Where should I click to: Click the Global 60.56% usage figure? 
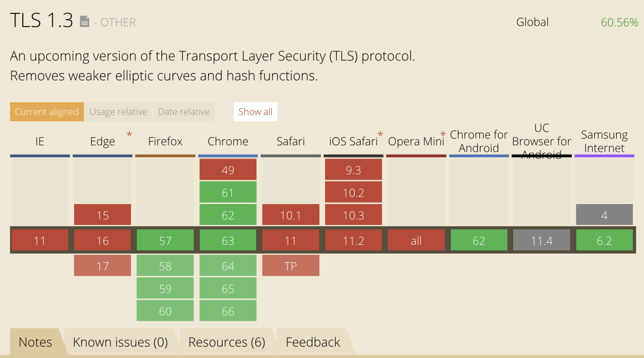(x=619, y=22)
